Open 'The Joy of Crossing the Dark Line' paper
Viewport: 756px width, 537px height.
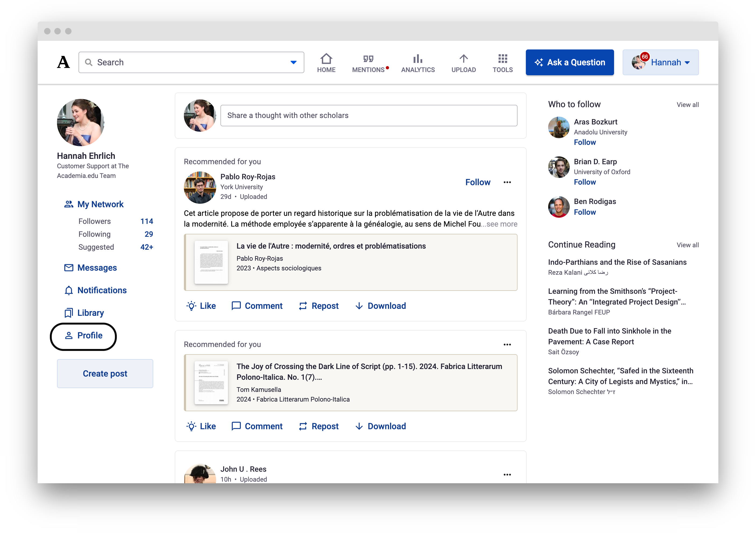[369, 372]
